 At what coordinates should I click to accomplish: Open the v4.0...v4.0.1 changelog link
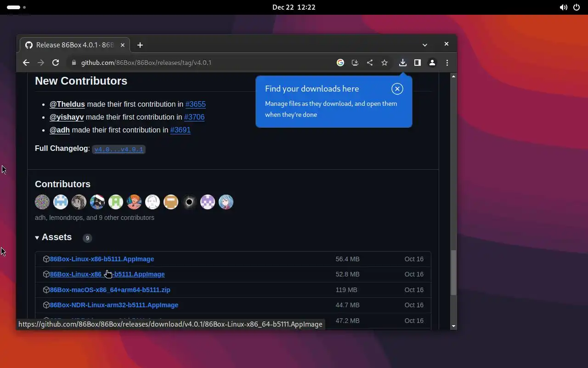click(x=119, y=149)
